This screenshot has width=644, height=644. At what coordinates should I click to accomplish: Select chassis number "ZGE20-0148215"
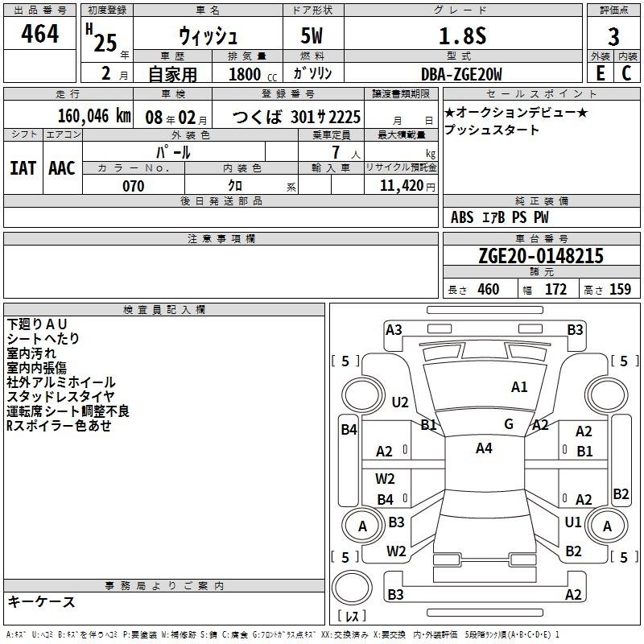pos(541,255)
